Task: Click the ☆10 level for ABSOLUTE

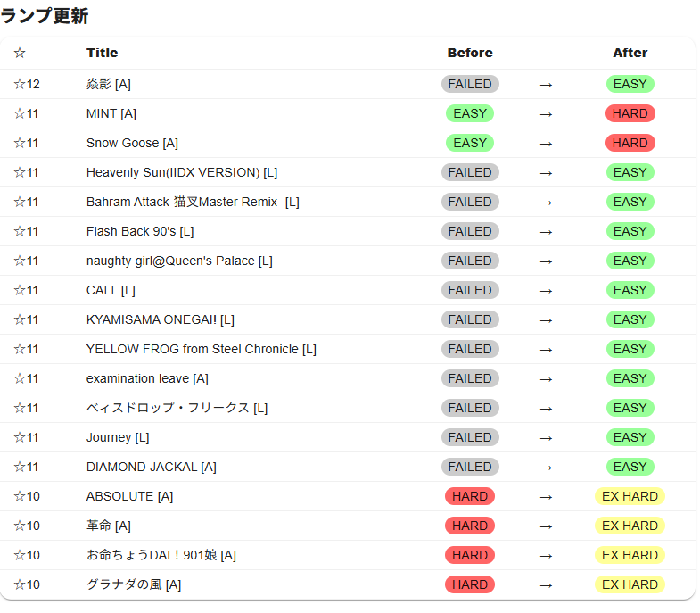Action: [27, 496]
